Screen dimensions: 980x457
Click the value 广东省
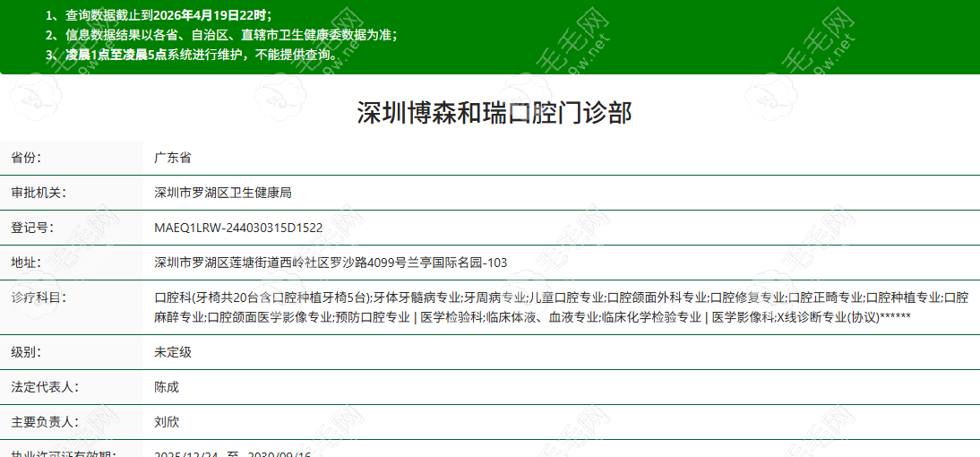click(x=173, y=158)
